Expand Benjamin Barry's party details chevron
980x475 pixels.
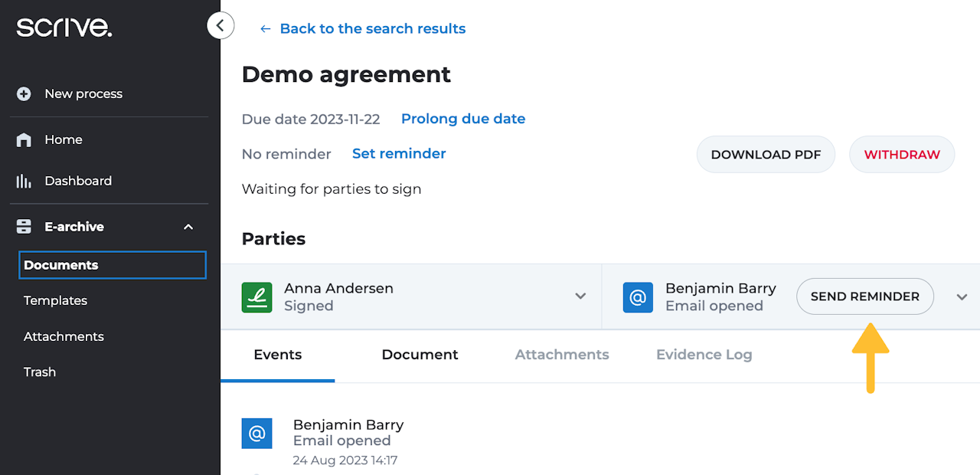tap(962, 297)
